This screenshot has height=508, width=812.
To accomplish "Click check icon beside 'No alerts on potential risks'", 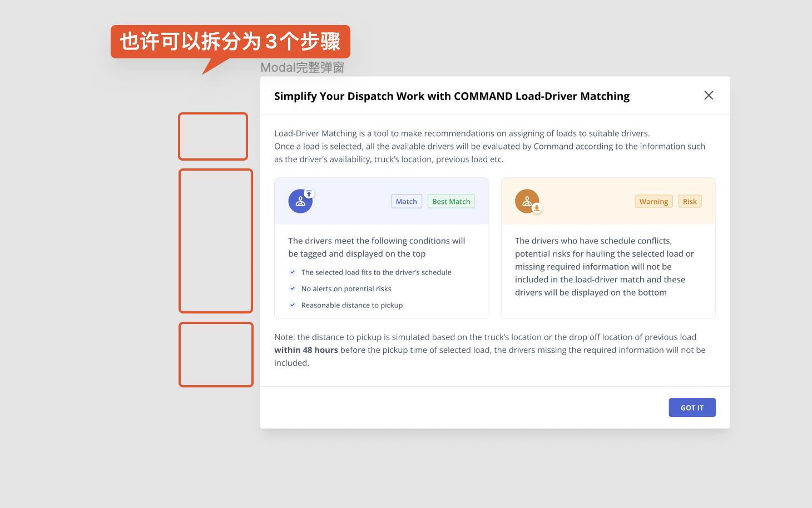I will click(x=293, y=288).
